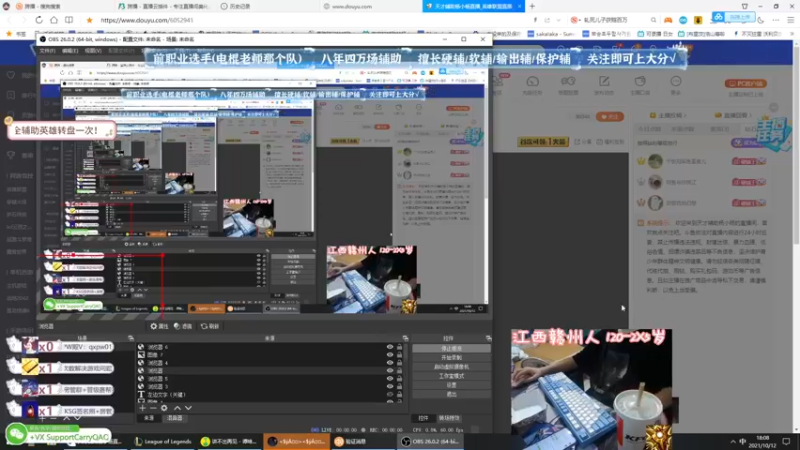Go to the browser home page

coord(54,20)
